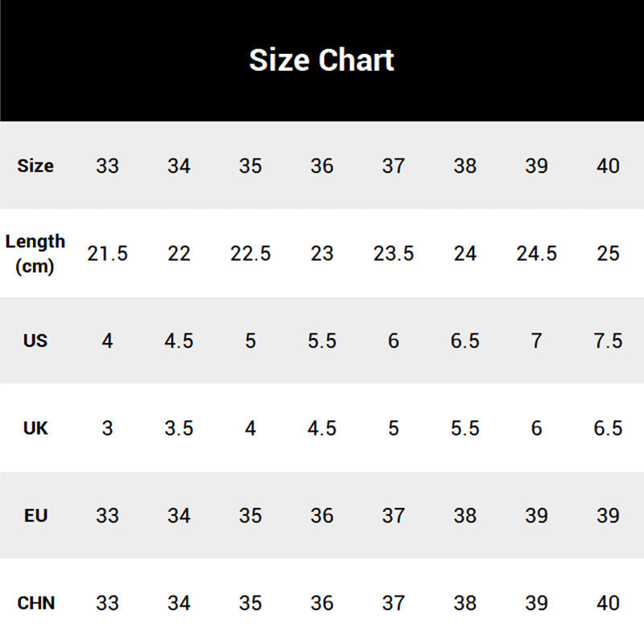Select the 24.5 length cell
Image resolution: width=644 pixels, height=644 pixels.
[536, 254]
